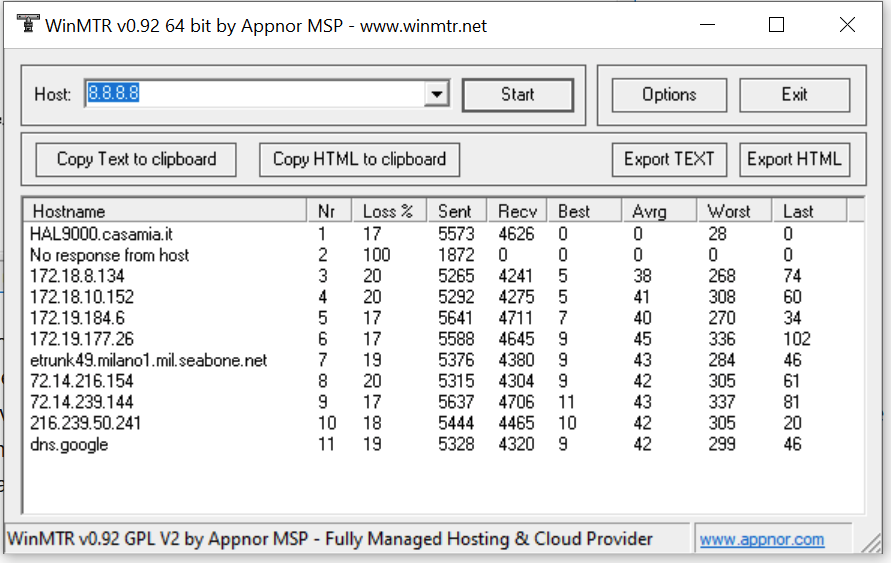This screenshot has width=891, height=563.
Task: Open the Host dropdown arrow
Action: (436, 94)
